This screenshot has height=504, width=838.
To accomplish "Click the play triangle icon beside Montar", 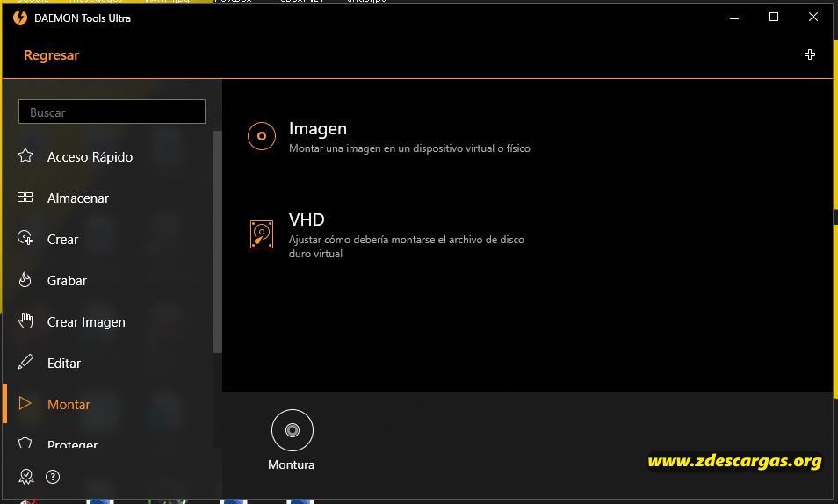I will click(x=25, y=403).
